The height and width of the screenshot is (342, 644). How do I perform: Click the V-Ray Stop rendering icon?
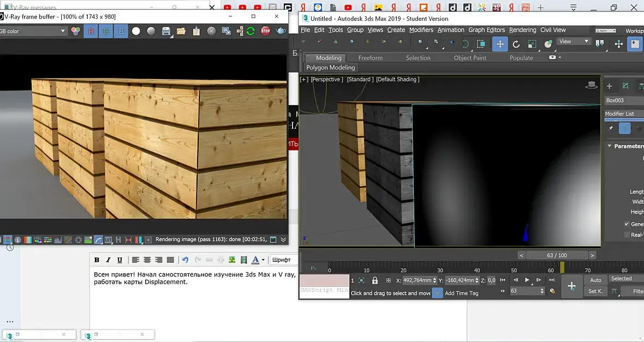point(265,31)
